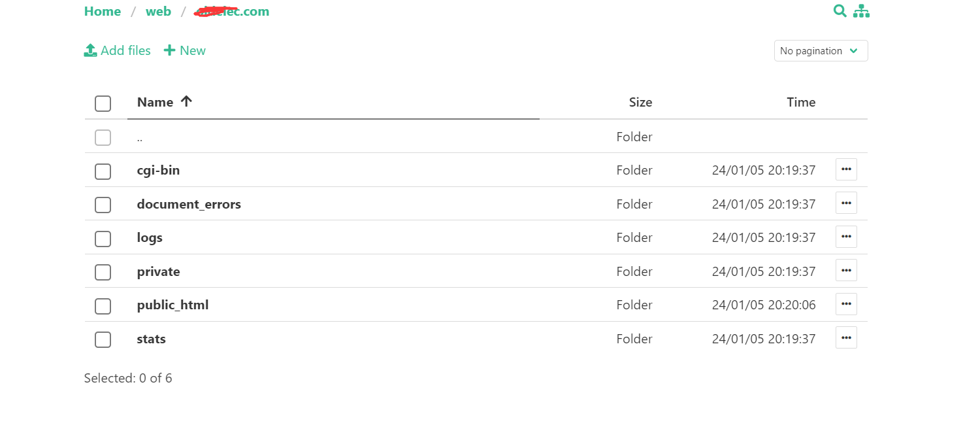Click the search magnifier icon
Viewport: 980px width, 427px height.
(840, 11)
